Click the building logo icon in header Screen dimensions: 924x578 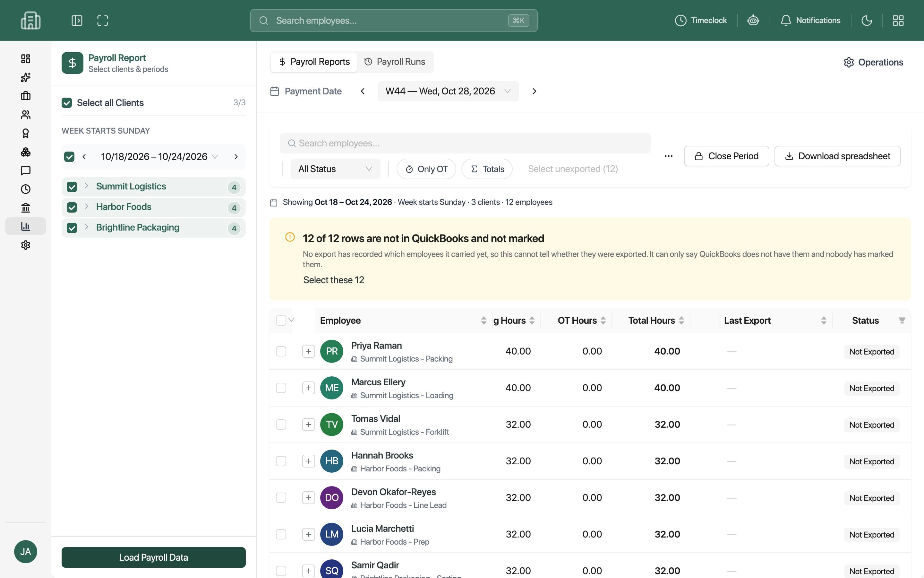[x=30, y=20]
